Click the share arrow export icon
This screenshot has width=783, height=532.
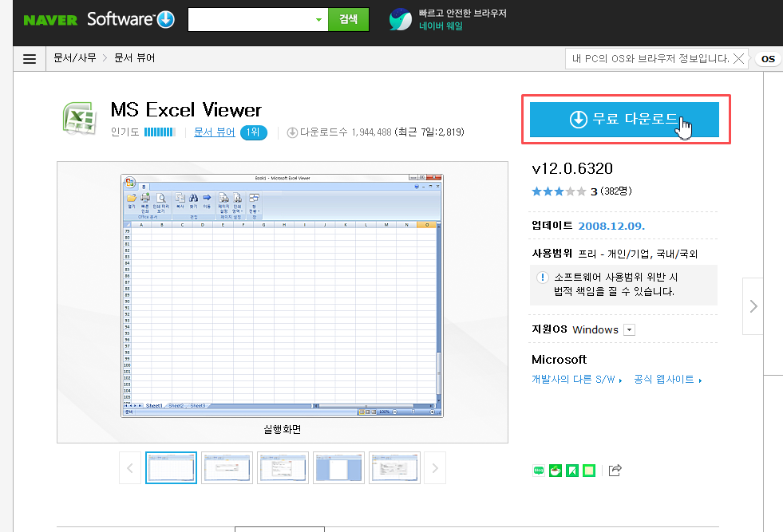coord(615,470)
